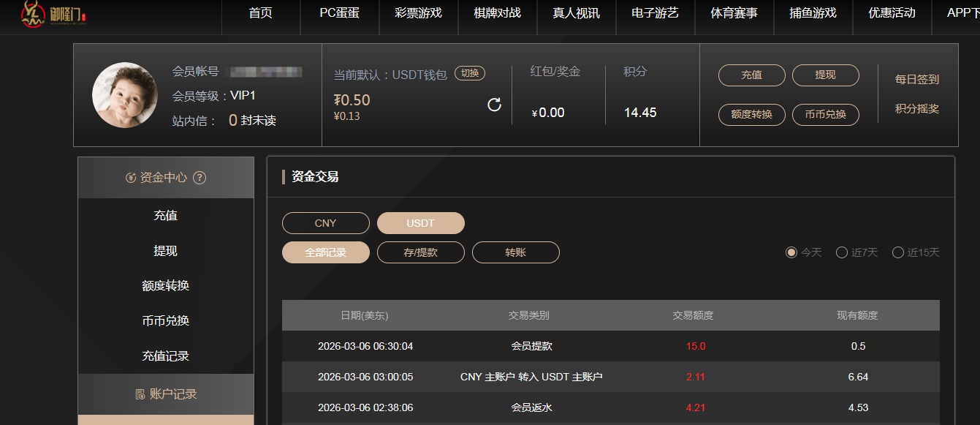Click the coin icon on 资金中心 header
The width and height of the screenshot is (980, 425).
(x=130, y=177)
